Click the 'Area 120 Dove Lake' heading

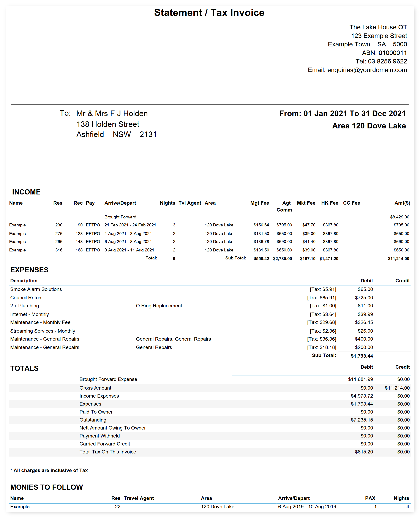tap(369, 126)
